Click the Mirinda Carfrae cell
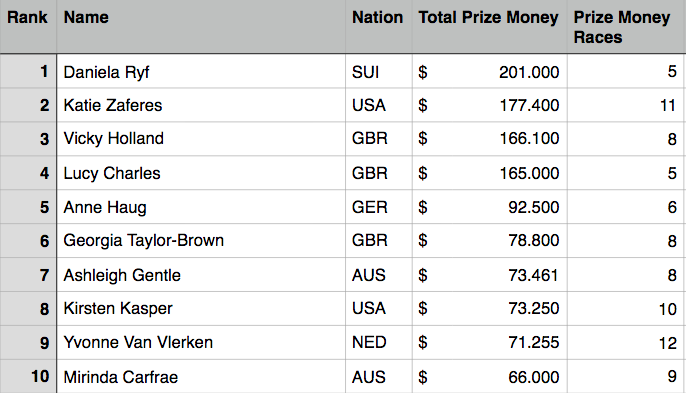686x393 pixels. coord(201,376)
